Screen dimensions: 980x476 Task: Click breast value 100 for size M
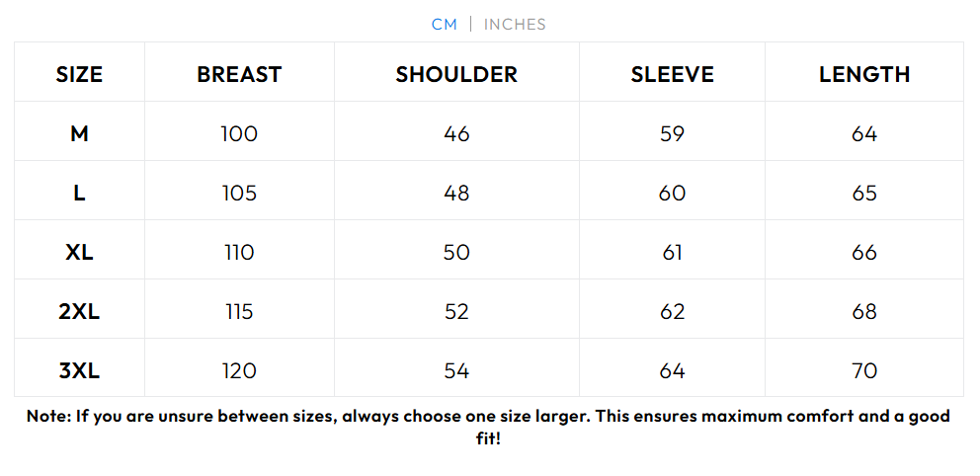239,133
